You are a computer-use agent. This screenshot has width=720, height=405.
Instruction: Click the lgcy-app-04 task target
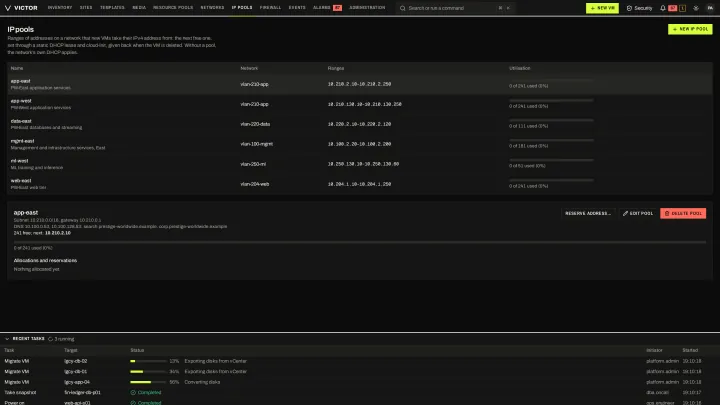click(77, 382)
